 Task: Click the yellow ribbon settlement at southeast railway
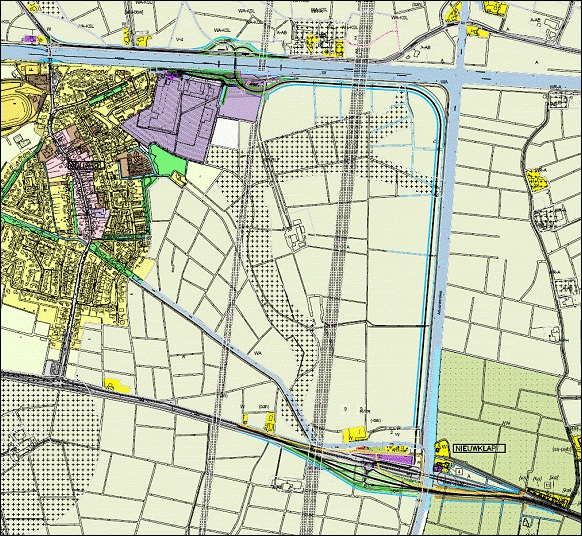coord(549,497)
